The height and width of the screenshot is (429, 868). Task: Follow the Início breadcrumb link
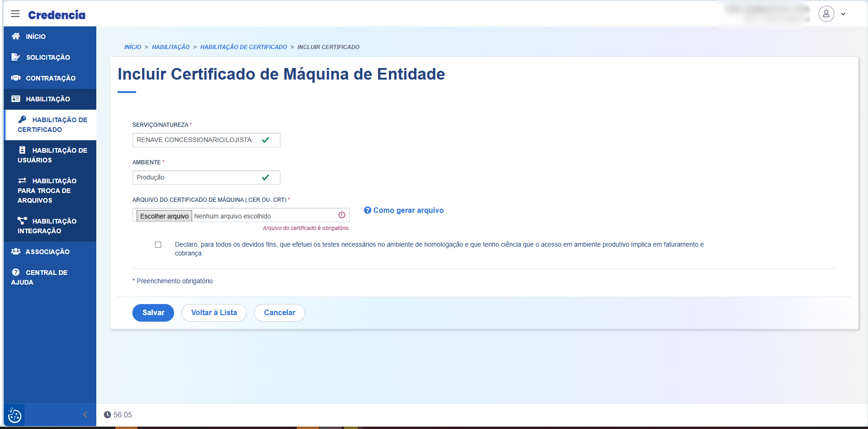[132, 47]
